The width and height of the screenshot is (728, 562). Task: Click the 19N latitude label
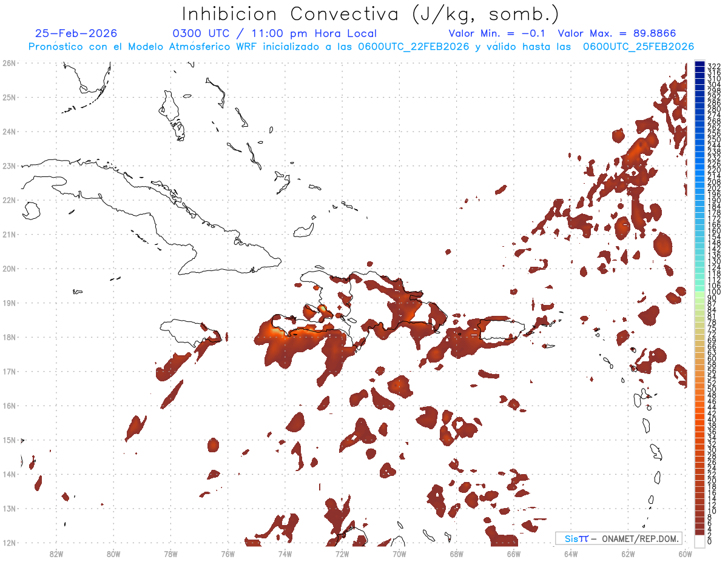[x=8, y=303]
